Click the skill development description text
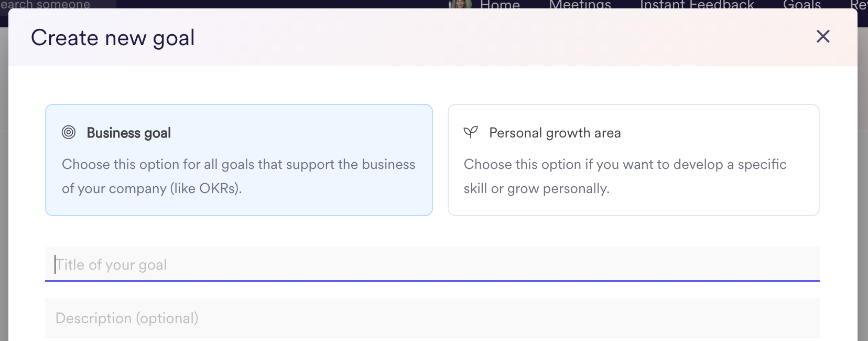This screenshot has height=341, width=868. tap(625, 176)
